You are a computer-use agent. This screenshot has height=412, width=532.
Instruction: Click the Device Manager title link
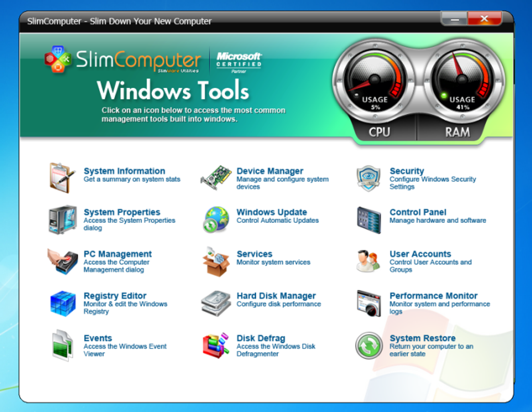click(x=270, y=171)
